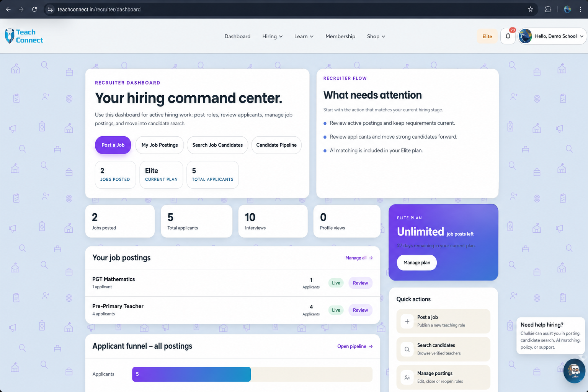Review the PGT Mathematics posting
Viewport: 588px width, 392px height.
pos(360,283)
